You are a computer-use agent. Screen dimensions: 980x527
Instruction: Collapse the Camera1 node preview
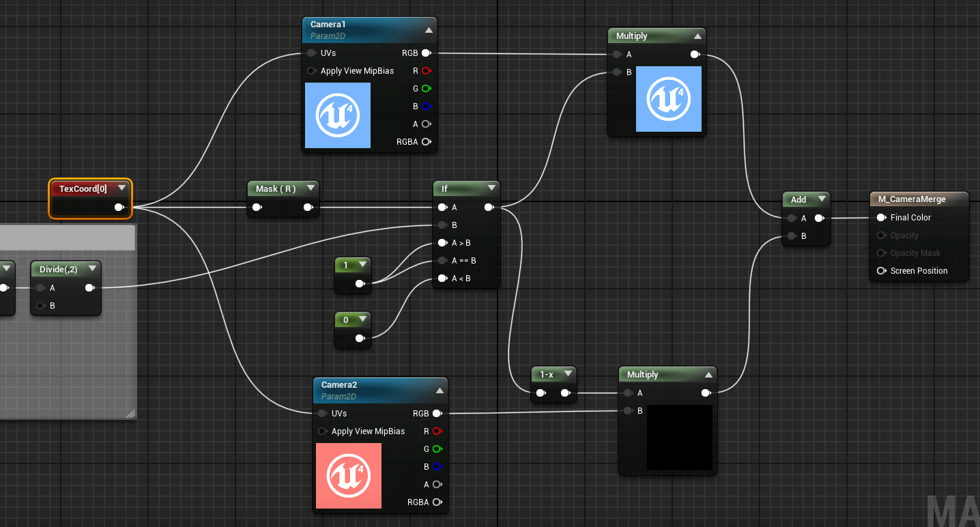pos(429,30)
